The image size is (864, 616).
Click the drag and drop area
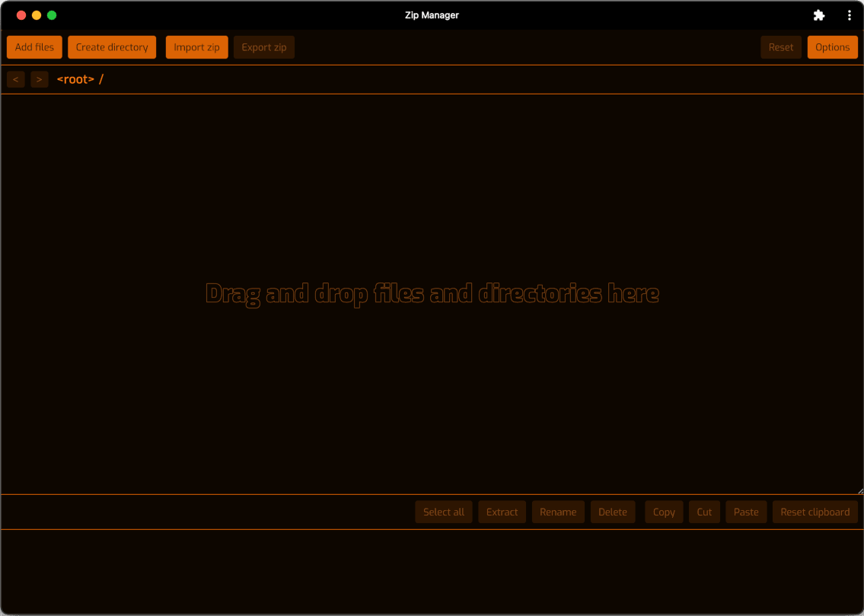click(432, 294)
